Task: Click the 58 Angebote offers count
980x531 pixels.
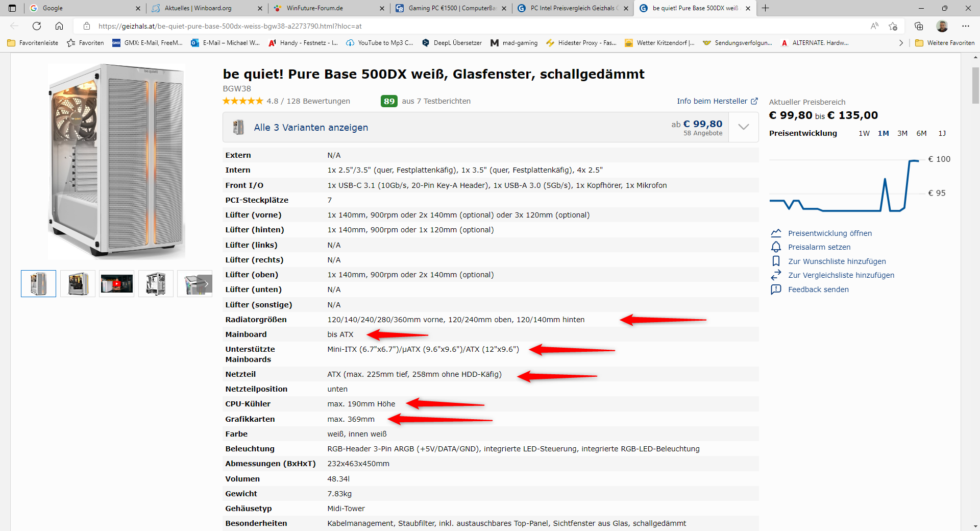Action: [703, 133]
